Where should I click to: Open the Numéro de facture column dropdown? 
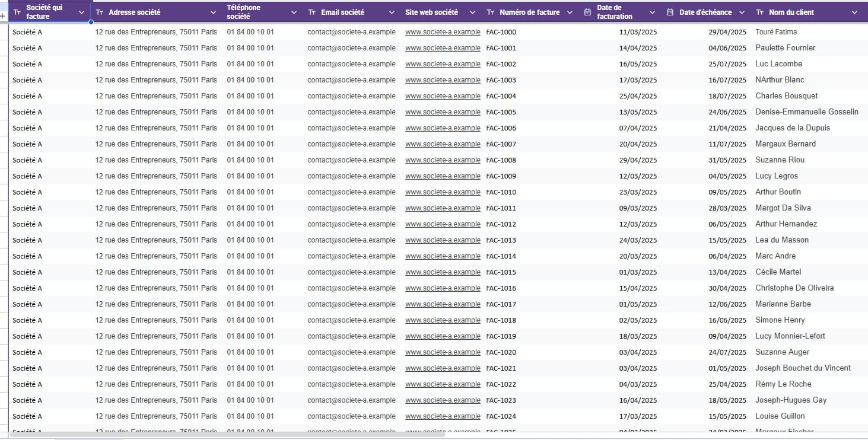coord(570,12)
